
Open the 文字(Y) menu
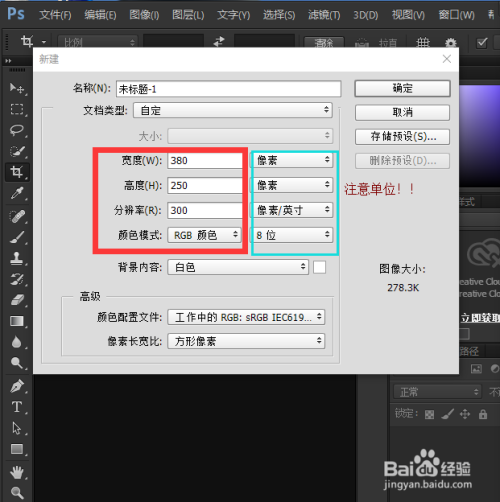point(233,15)
